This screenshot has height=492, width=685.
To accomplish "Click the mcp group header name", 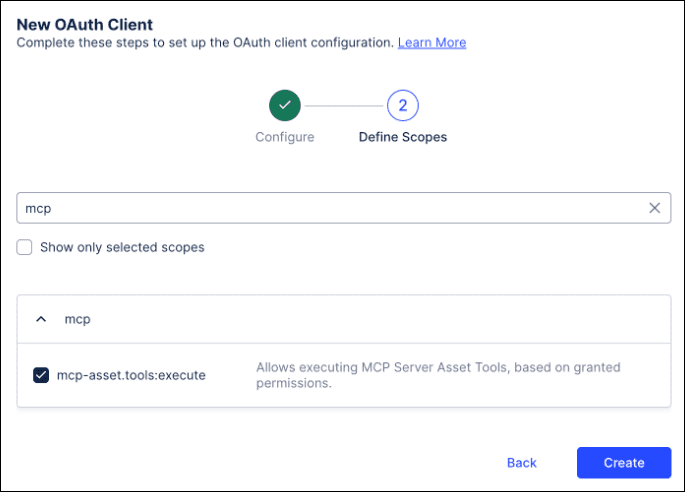I will coord(77,319).
